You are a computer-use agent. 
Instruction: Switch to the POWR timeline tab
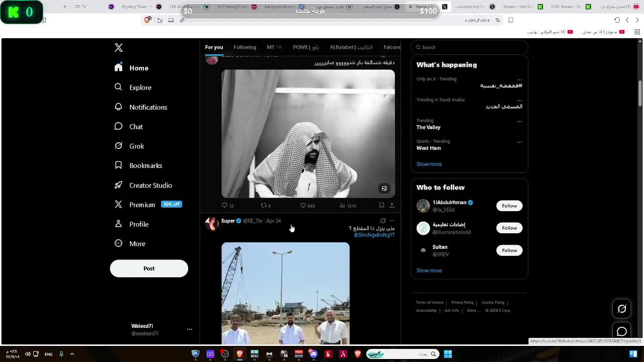click(x=306, y=47)
